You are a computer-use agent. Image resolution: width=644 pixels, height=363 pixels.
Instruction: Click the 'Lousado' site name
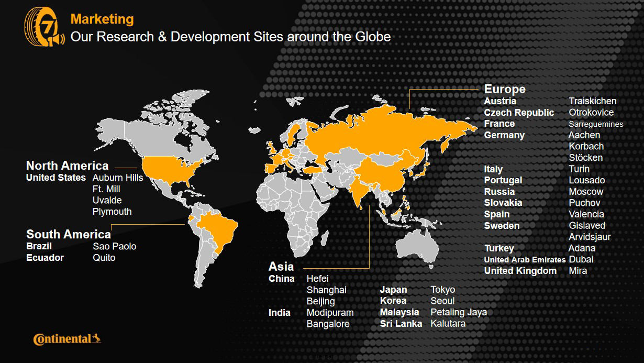click(x=587, y=180)
